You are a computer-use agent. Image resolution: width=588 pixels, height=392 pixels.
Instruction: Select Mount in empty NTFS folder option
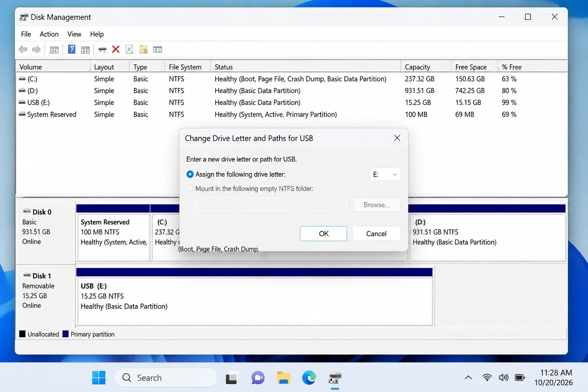click(x=190, y=189)
